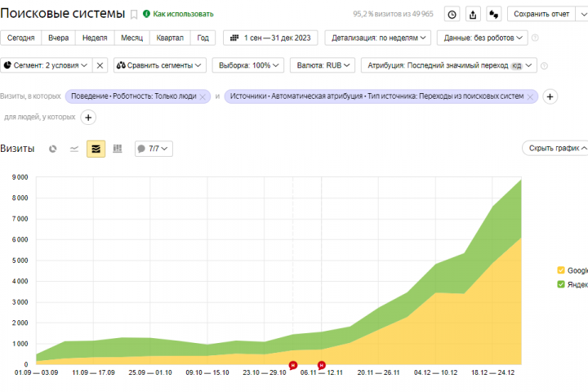Toggle the Яндекс legend checkbox
The image size is (588, 392).
tap(561, 284)
